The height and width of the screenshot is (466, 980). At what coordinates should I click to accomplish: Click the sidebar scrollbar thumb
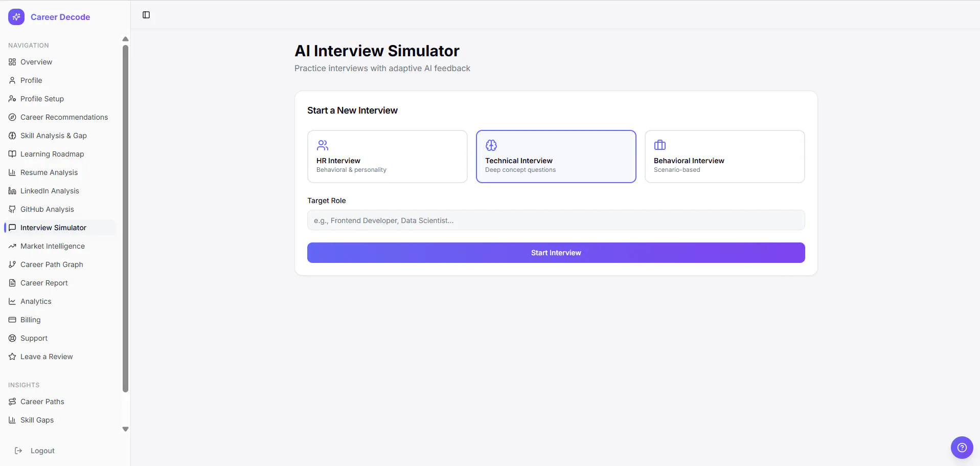[x=125, y=219]
